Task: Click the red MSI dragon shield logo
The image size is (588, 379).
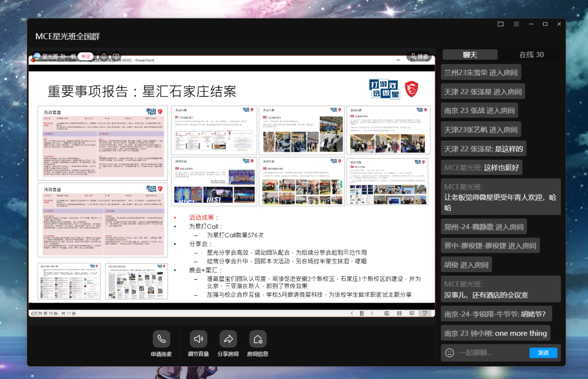Action: tap(412, 89)
